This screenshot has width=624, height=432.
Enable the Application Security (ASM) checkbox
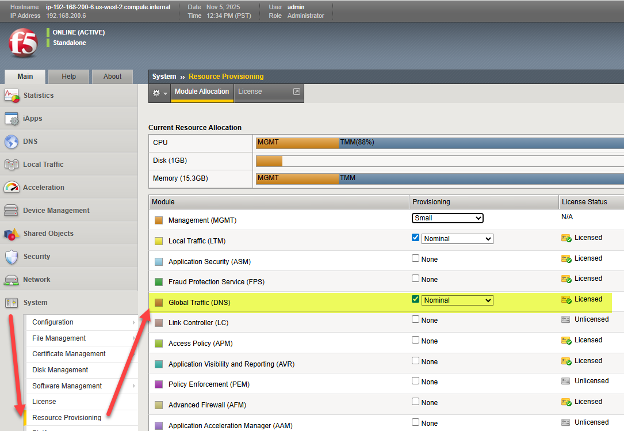[x=416, y=259]
